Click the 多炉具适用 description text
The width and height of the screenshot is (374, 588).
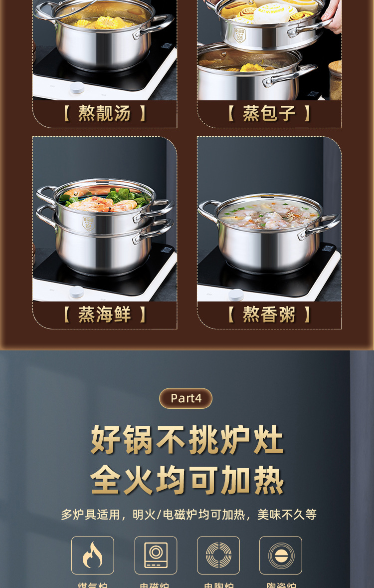[x=188, y=515]
